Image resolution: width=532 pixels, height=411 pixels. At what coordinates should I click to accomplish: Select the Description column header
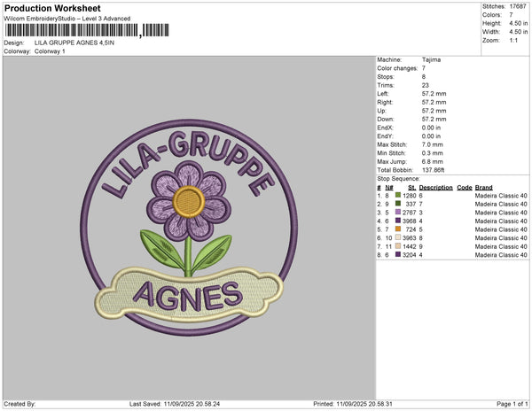(436, 188)
